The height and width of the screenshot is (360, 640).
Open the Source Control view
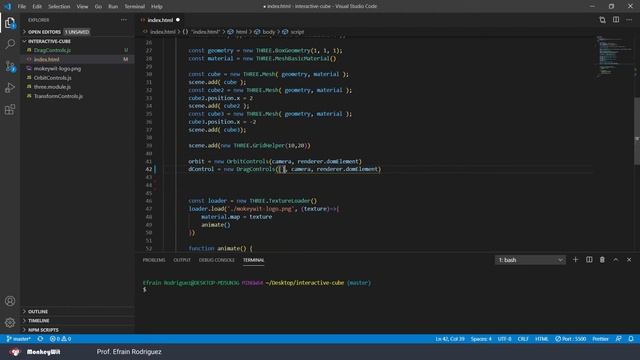click(x=10, y=66)
